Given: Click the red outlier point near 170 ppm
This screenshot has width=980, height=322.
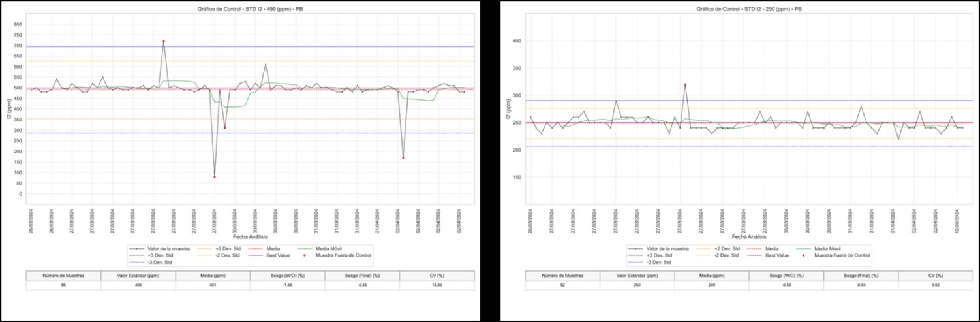Looking at the screenshot, I should coord(403,158).
